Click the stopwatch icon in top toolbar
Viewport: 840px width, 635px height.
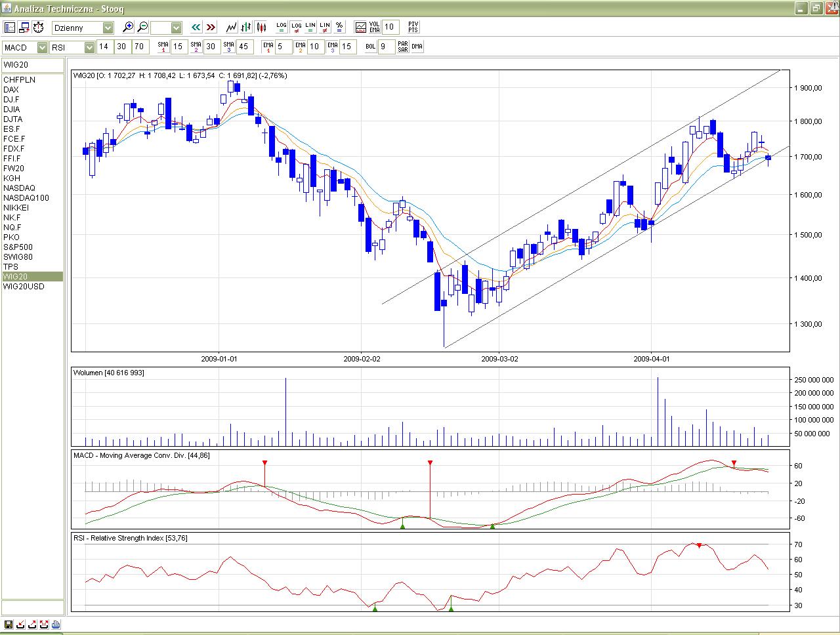click(x=39, y=28)
